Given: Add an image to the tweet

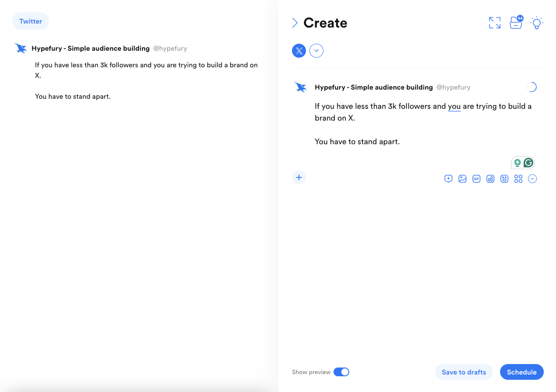Looking at the screenshot, I should click(x=462, y=179).
